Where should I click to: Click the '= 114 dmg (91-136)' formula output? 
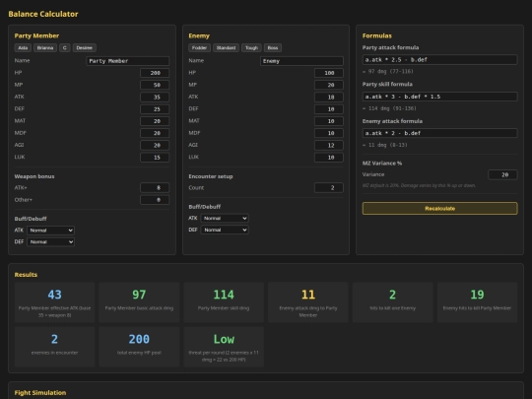pos(389,108)
